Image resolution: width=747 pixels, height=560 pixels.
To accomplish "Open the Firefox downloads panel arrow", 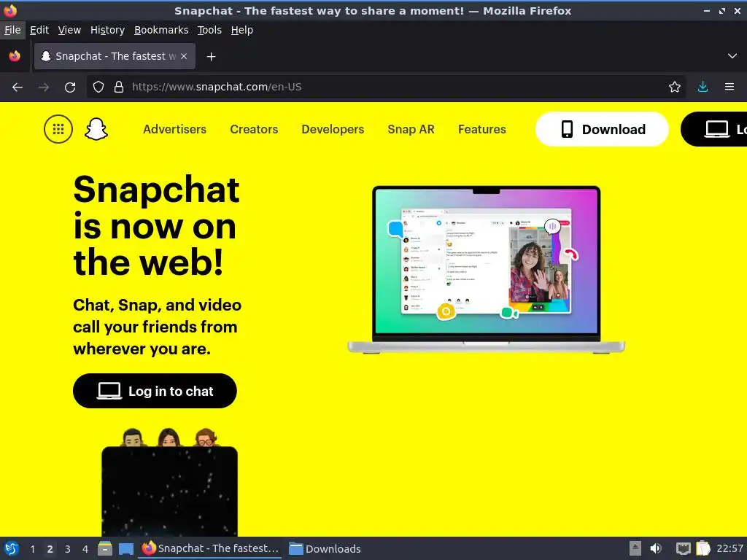I will point(703,87).
